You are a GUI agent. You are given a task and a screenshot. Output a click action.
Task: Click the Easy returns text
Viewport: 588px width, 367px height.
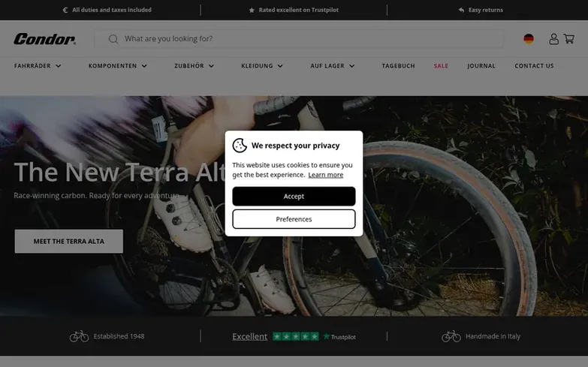pyautogui.click(x=486, y=10)
